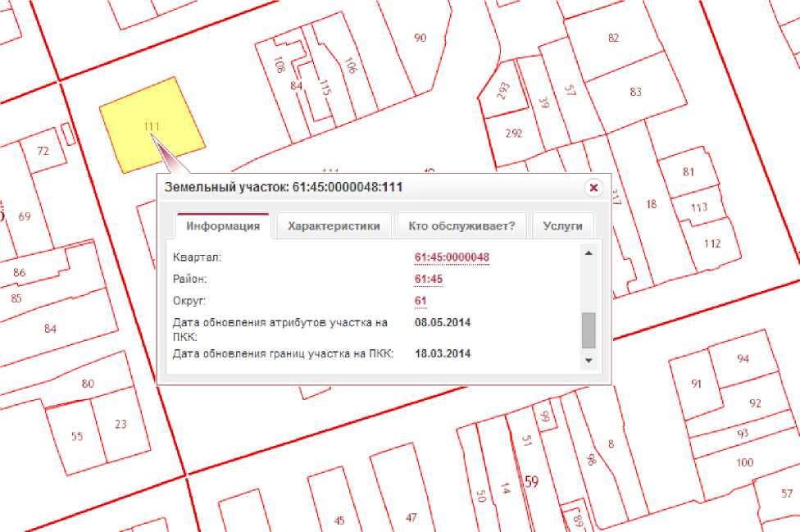Open the Характеристики tab

pos(334,226)
